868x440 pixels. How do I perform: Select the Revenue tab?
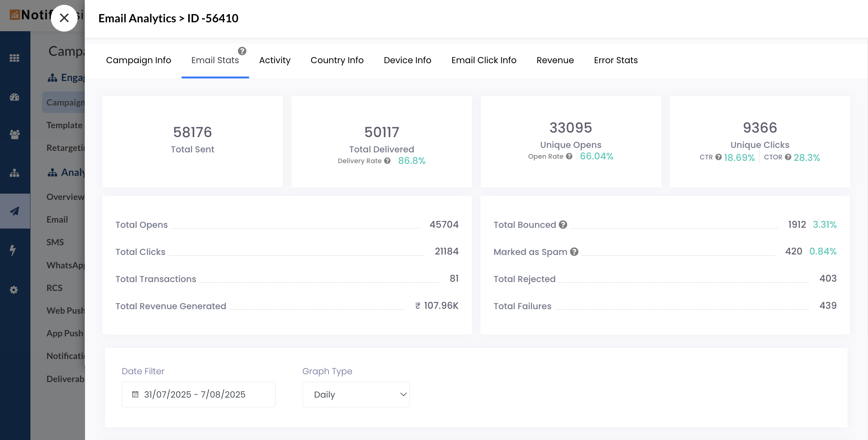coord(555,60)
